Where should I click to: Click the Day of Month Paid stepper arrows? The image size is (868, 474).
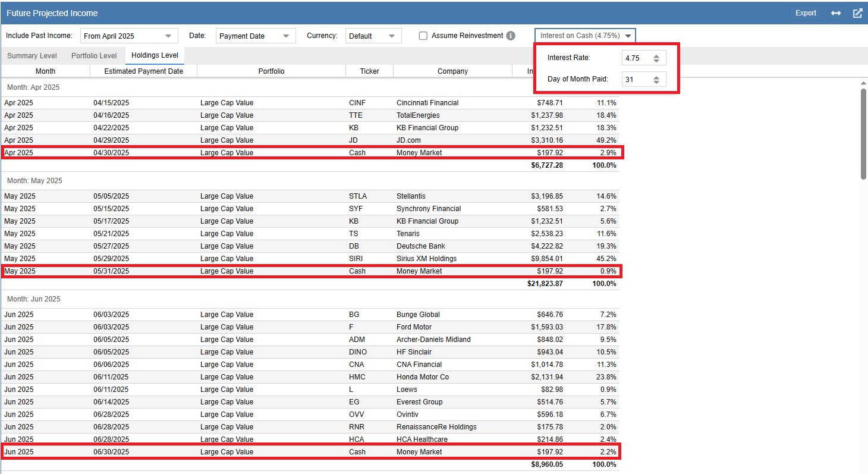[656, 80]
